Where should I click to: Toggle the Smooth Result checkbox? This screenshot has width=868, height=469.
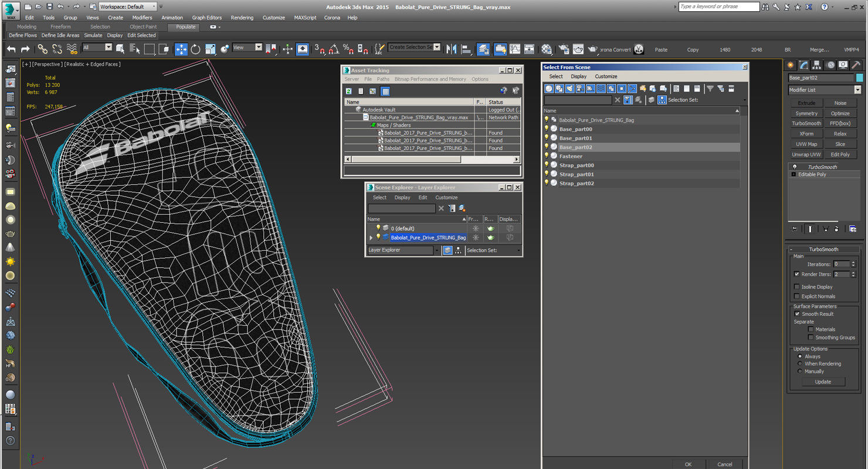click(x=796, y=314)
